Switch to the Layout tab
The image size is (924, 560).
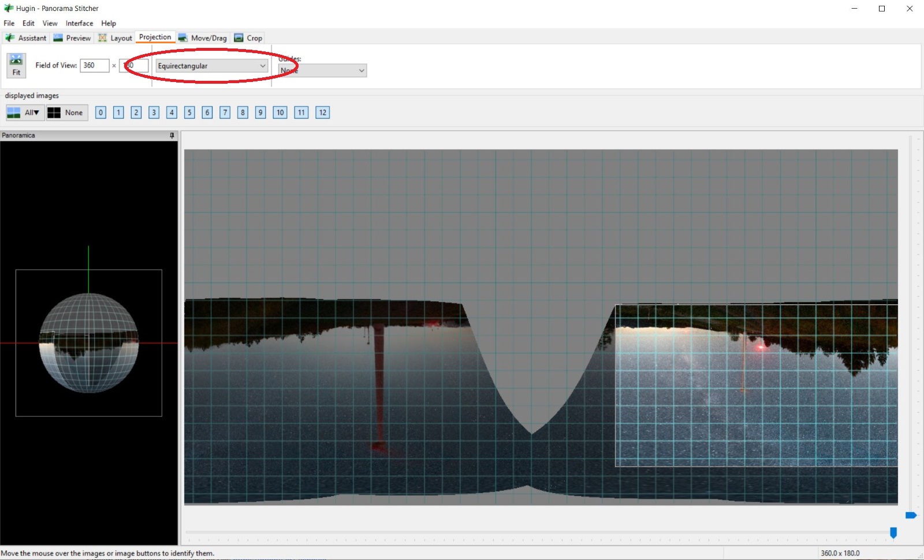click(115, 38)
